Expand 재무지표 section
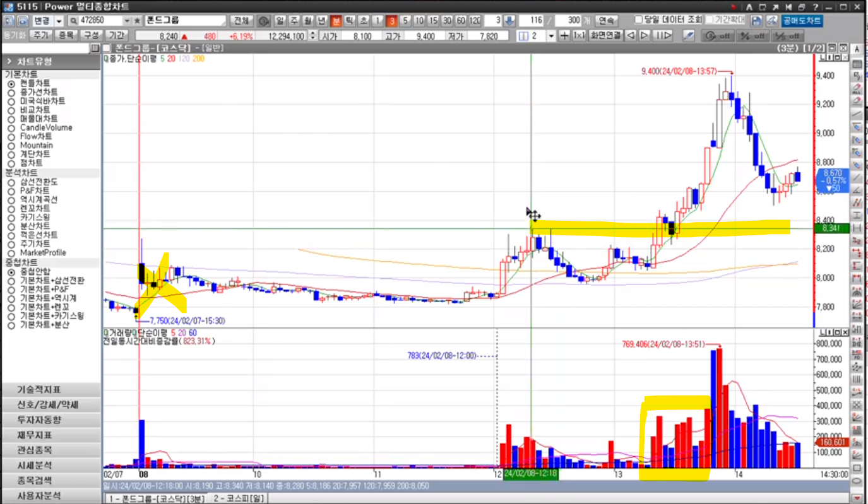Screen dimensions: 868x504 pyautogui.click(x=51, y=435)
